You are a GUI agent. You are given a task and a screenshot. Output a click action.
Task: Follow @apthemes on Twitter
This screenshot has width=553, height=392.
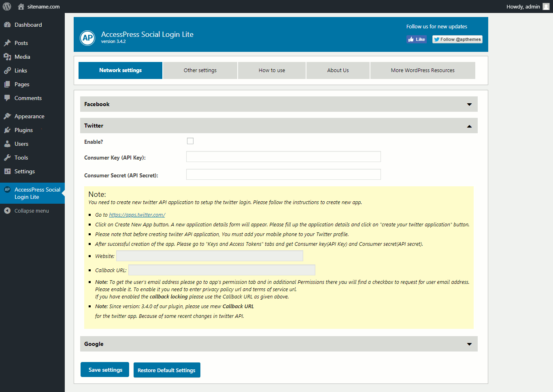point(457,39)
